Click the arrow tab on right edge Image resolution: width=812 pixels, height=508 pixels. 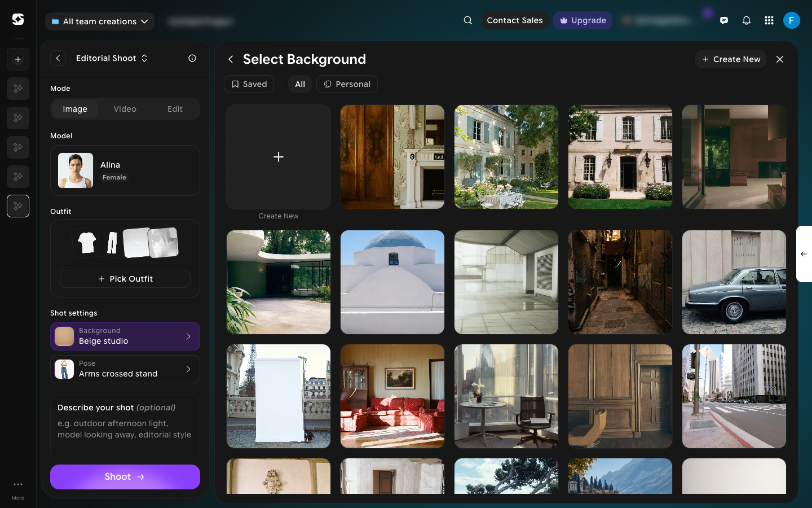click(804, 254)
